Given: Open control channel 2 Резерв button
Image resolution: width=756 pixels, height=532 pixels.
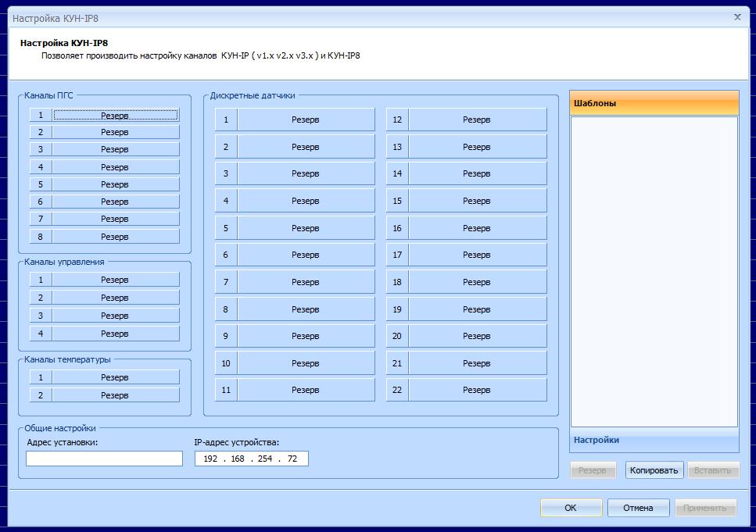Looking at the screenshot, I should [115, 298].
